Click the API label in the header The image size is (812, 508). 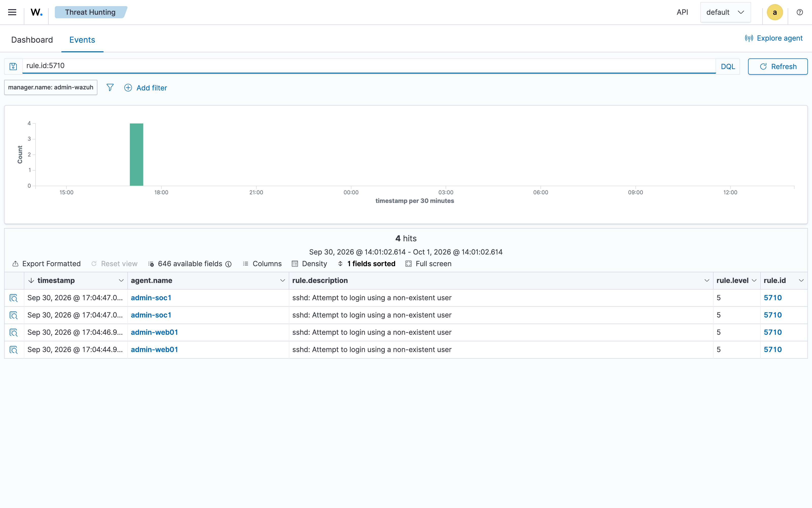tap(682, 12)
